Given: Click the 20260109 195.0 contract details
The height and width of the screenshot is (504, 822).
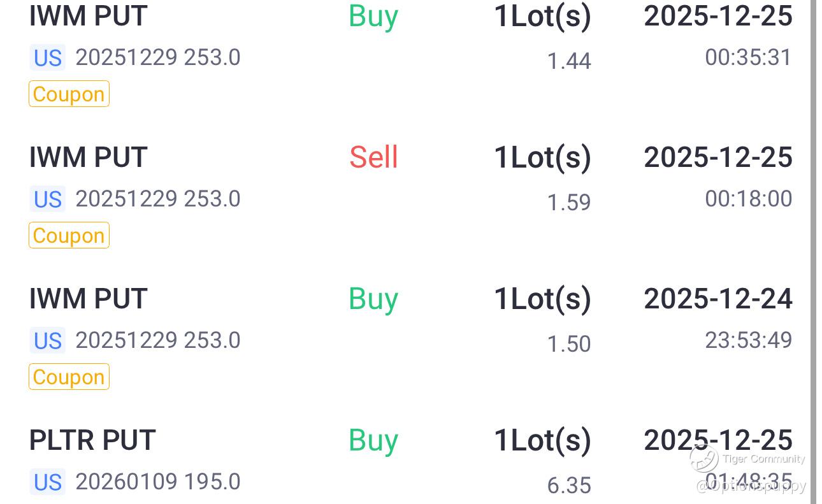Looking at the screenshot, I should [x=158, y=482].
